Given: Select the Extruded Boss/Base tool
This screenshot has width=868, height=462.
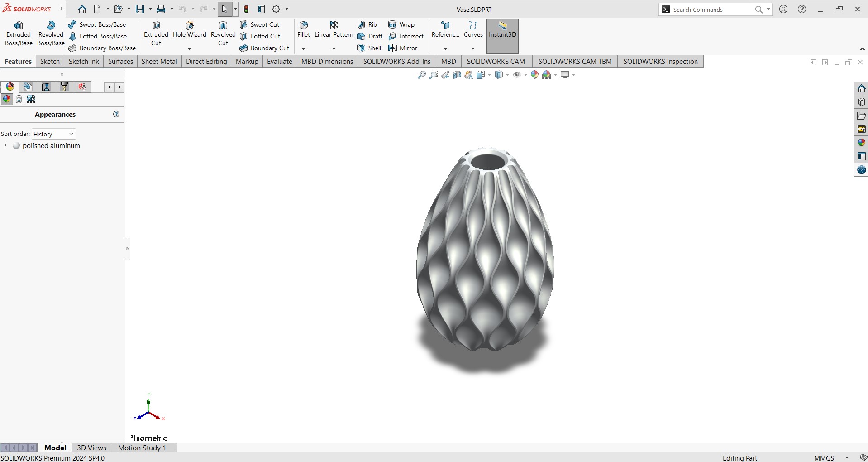Looking at the screenshot, I should coord(19,34).
